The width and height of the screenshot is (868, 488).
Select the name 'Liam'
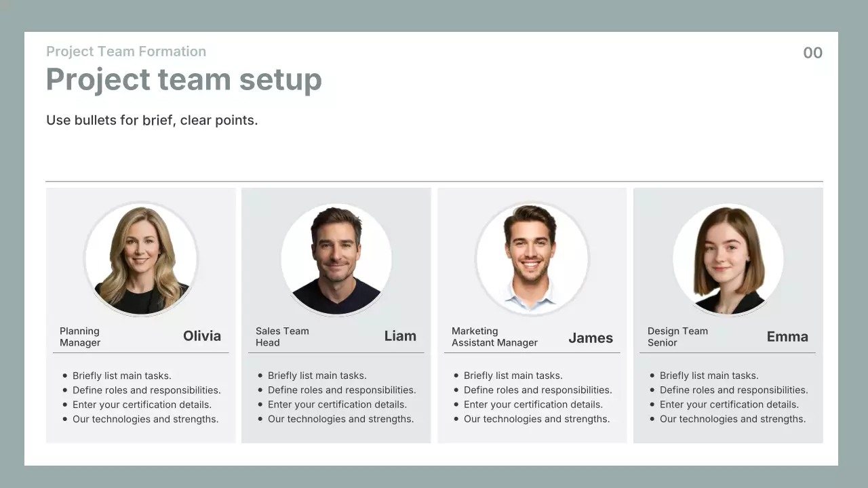click(400, 336)
